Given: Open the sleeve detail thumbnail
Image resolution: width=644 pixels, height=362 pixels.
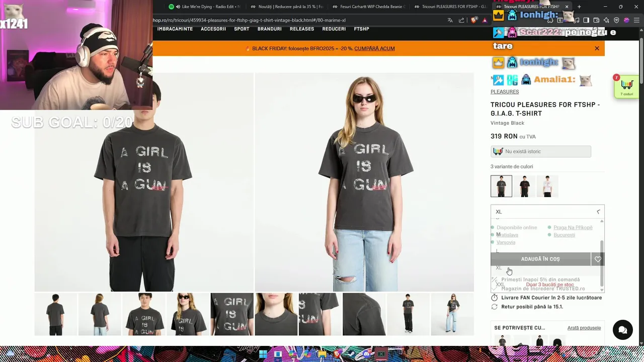Looking at the screenshot, I should (x=364, y=314).
